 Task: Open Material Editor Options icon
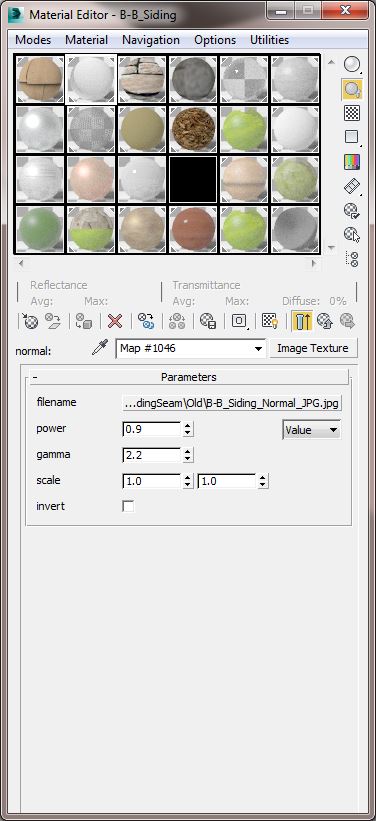[352, 210]
